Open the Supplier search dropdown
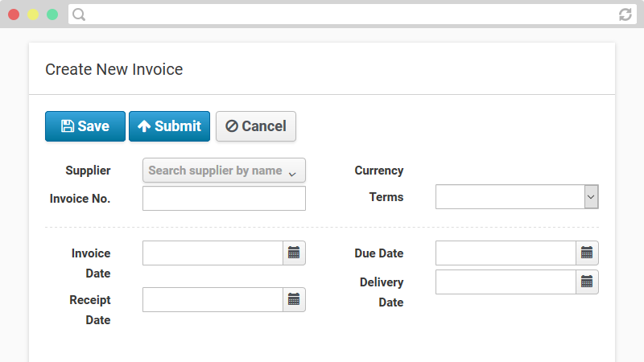 (x=224, y=171)
